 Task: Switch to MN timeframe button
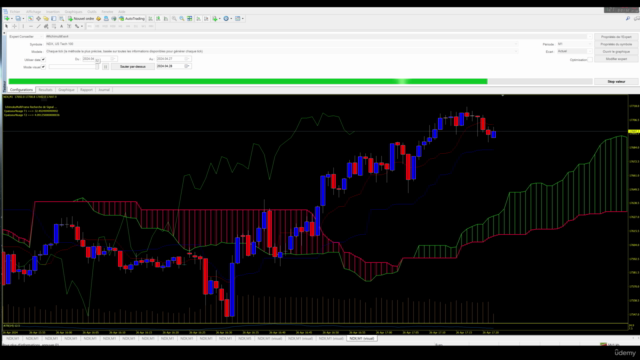point(151,26)
